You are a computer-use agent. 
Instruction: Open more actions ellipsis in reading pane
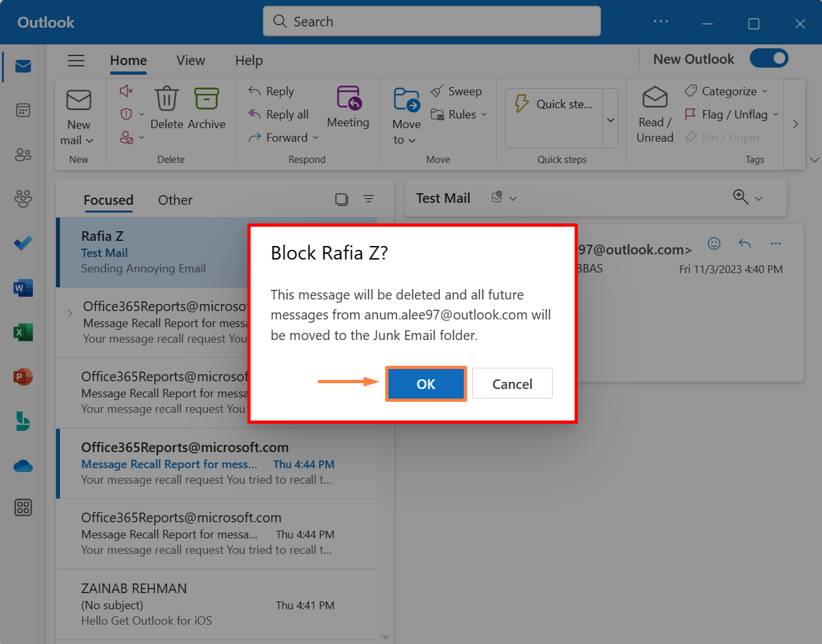coord(776,243)
